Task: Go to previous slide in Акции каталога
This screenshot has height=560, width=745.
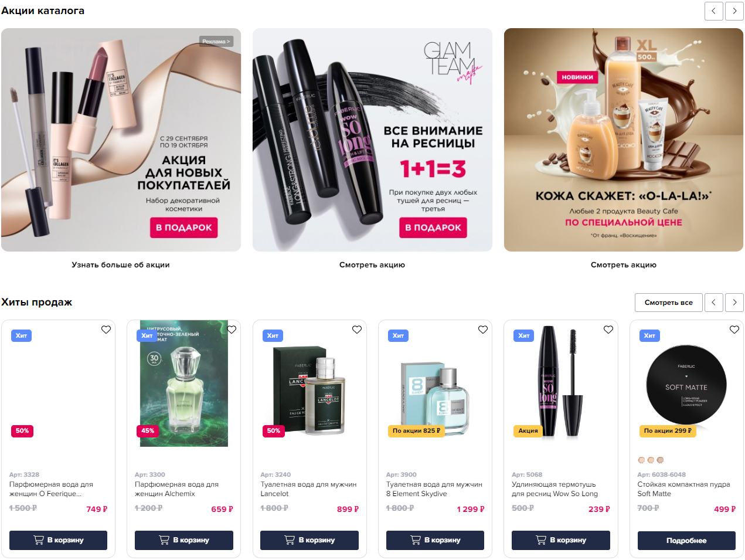Action: [713, 11]
